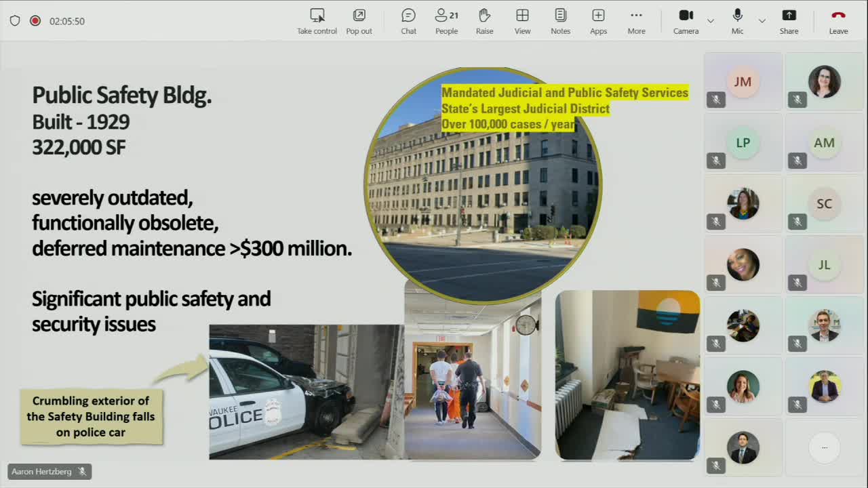Expand the Camera options dropdown arrow
Viewport: 868px width, 488px height.
point(711,21)
